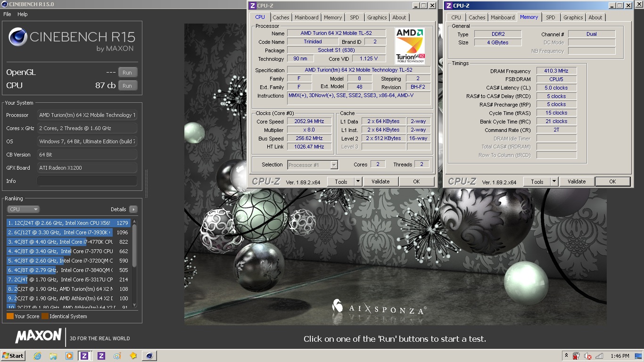The image size is (644, 362).
Task: Select ranking row Intel Xeon 1279
Action: (x=69, y=223)
